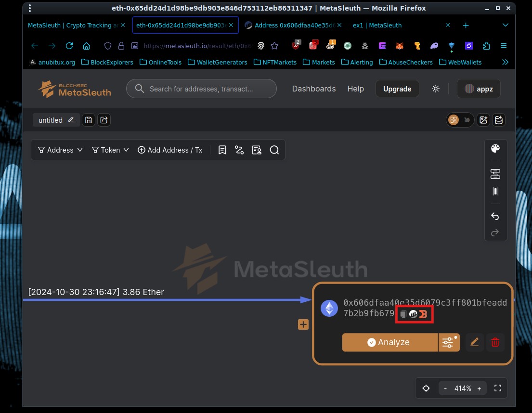The width and height of the screenshot is (532, 413).
Task: Open AbuseCheckers bookmark folder
Action: click(406, 63)
